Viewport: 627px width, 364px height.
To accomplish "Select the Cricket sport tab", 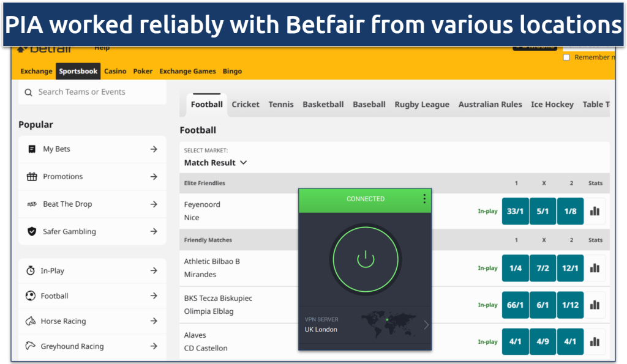I will 246,105.
